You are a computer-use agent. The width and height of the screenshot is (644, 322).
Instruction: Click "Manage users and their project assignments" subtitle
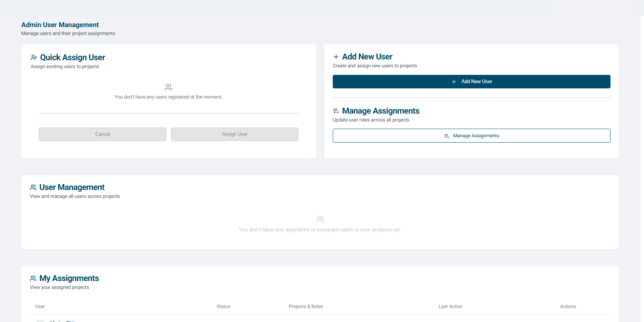point(68,33)
